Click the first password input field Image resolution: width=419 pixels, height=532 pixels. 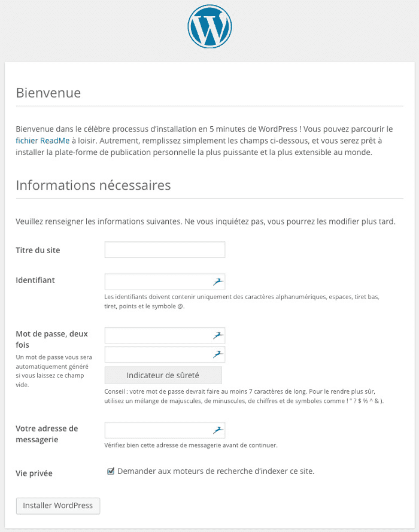coord(165,336)
